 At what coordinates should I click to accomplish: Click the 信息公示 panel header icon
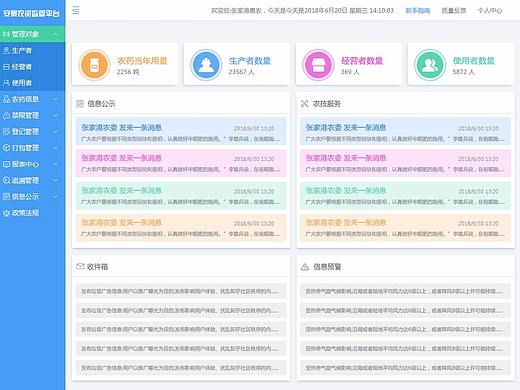tap(80, 104)
